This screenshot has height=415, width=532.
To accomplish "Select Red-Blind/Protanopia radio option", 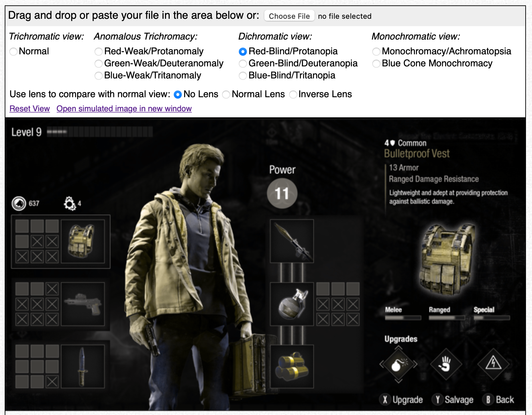I will pos(243,52).
